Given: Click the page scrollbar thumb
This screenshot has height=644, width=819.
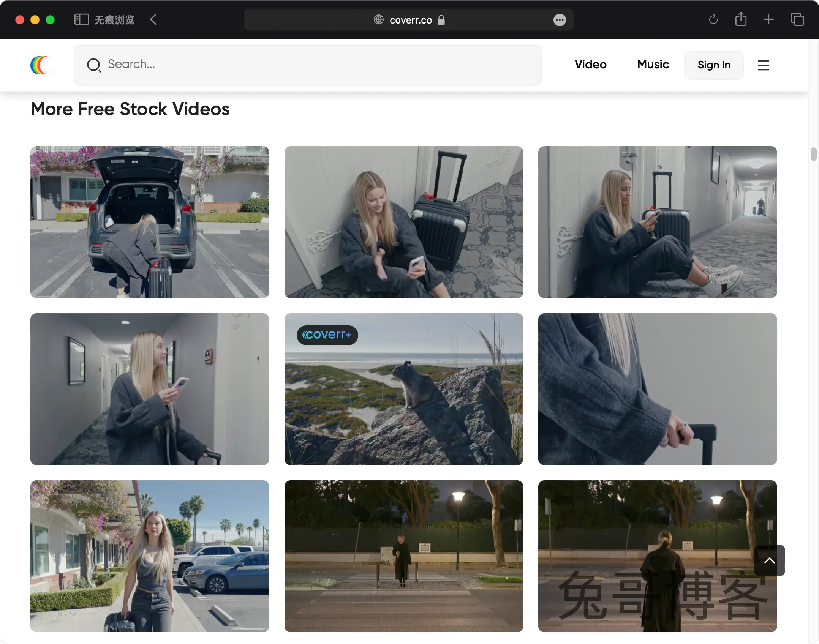Looking at the screenshot, I should pyautogui.click(x=813, y=154).
